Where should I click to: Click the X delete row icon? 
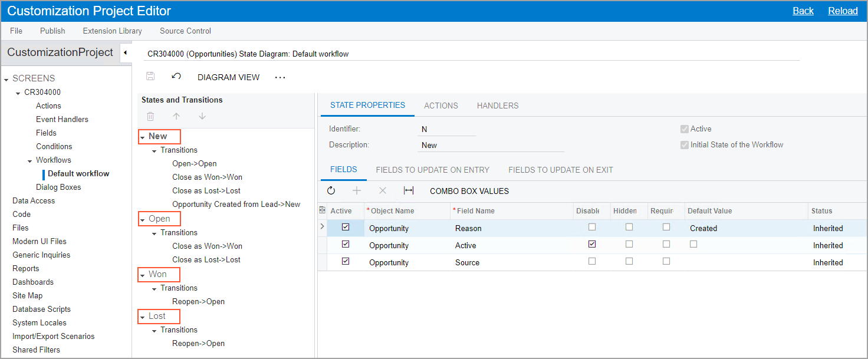tap(383, 190)
